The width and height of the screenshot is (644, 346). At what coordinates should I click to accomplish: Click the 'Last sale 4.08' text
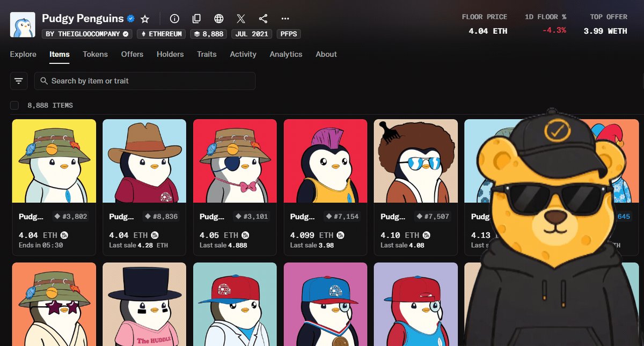pos(402,245)
